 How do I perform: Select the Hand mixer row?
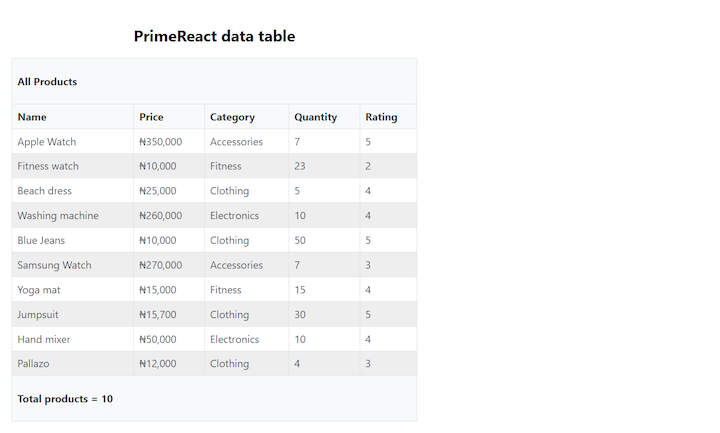(x=44, y=339)
